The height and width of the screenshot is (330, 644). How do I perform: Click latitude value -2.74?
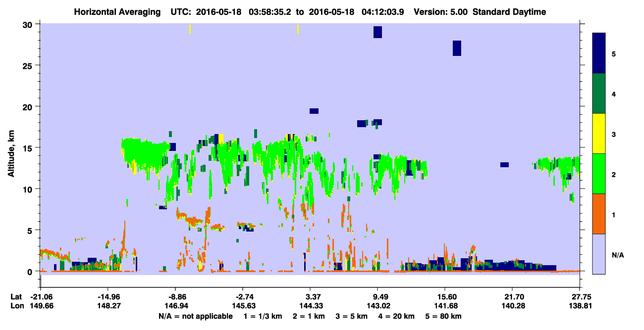pos(243,297)
